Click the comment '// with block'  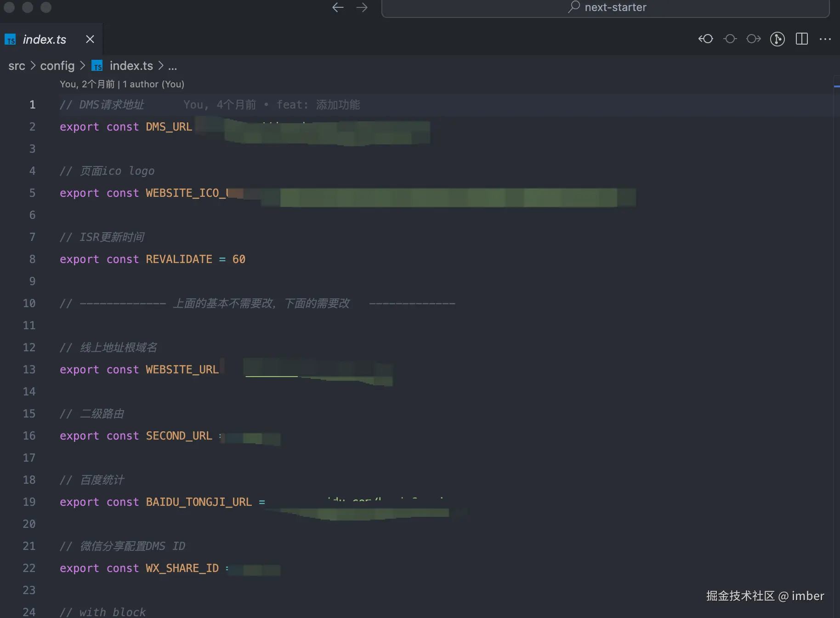click(x=103, y=612)
